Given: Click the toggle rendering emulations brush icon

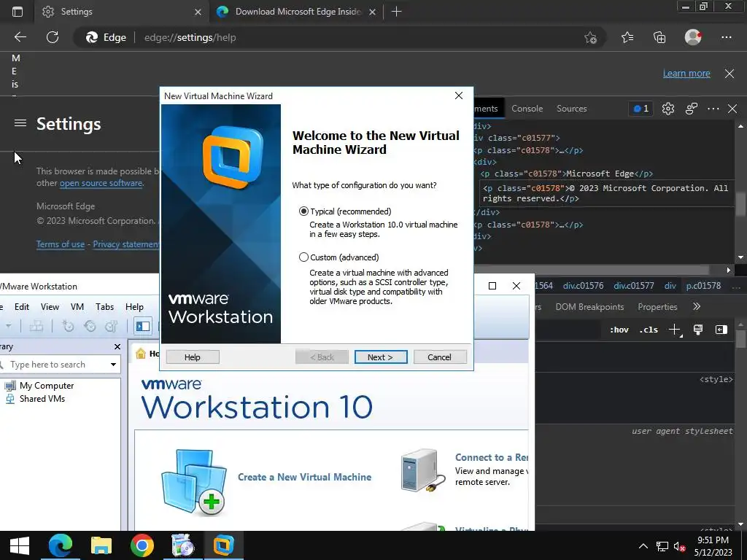Looking at the screenshot, I should click(x=698, y=330).
